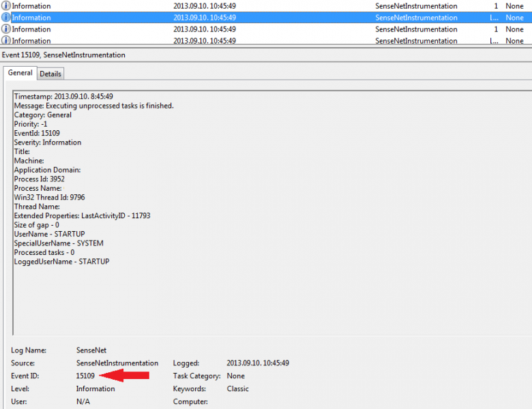
Task: Click the 'Size of gap - 0' line
Action: click(x=37, y=225)
